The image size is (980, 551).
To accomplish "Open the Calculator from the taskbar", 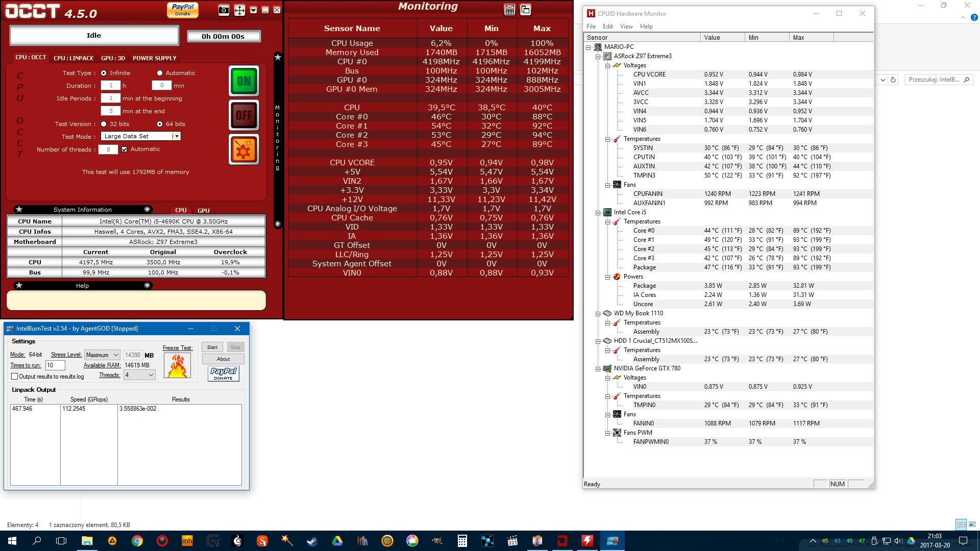I will 462,541.
